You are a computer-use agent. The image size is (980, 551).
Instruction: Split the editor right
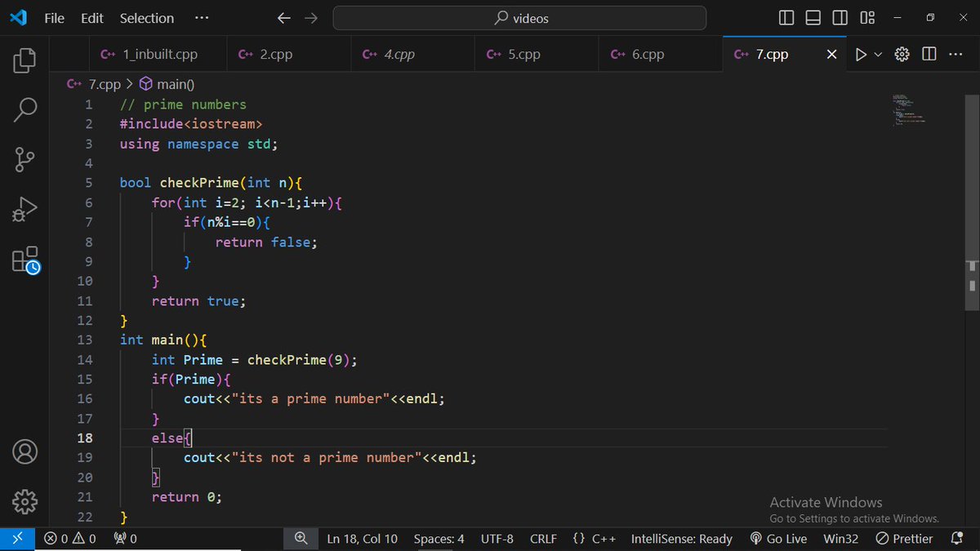pyautogui.click(x=929, y=55)
